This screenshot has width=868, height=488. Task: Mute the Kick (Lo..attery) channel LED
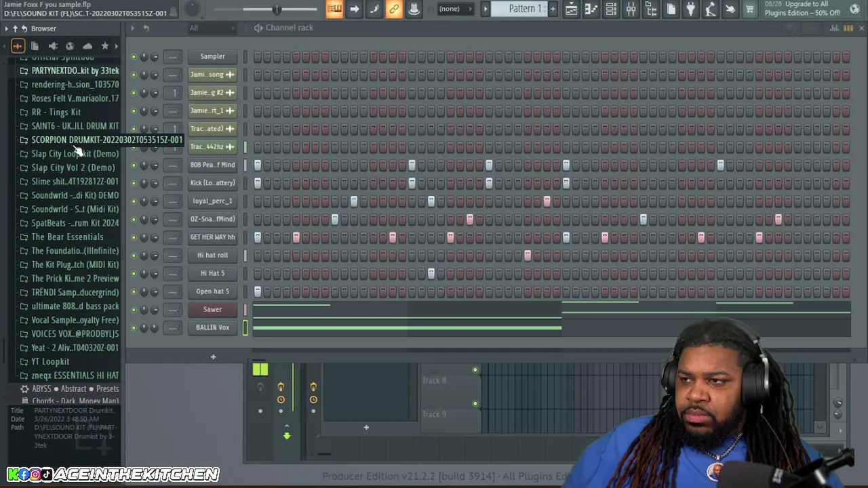click(x=134, y=183)
